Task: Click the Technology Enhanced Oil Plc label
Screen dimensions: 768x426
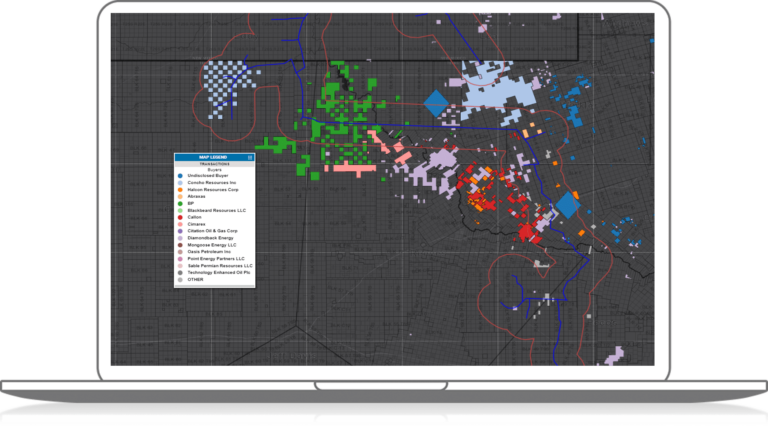Action: click(x=217, y=272)
